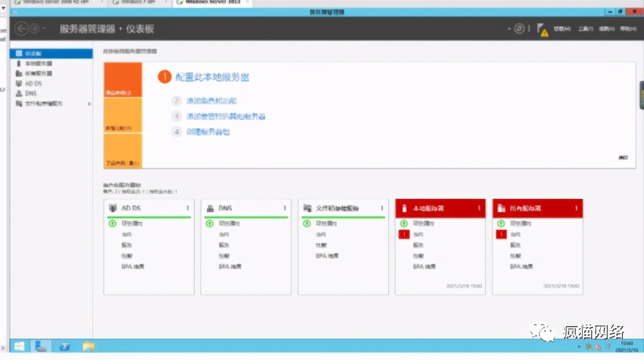Click 服务 Services in the DNS tile
The width and height of the screenshot is (644, 360).
[x=224, y=245]
